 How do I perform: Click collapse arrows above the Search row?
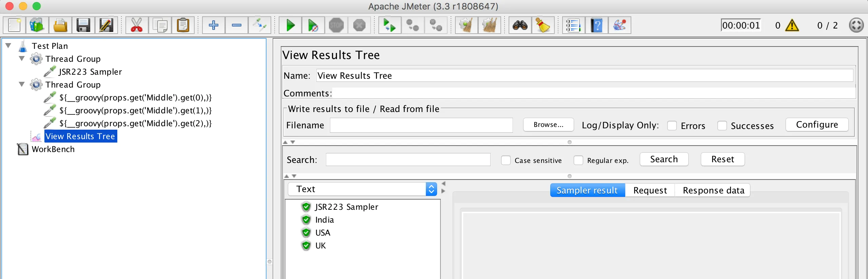coord(289,142)
